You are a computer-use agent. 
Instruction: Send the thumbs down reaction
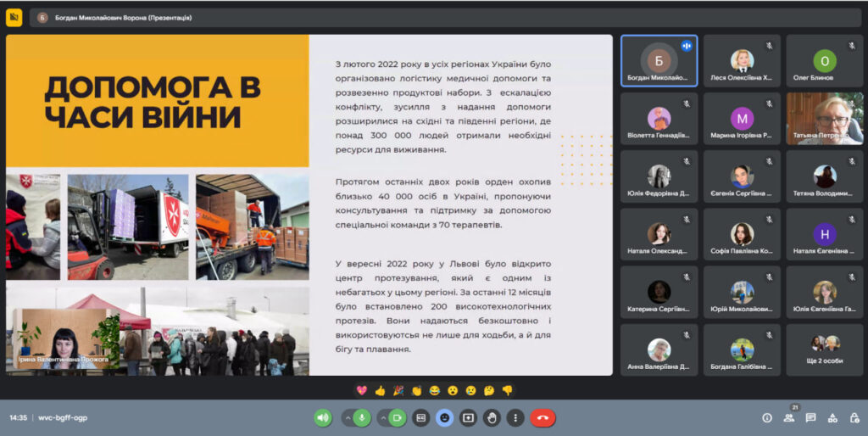507,390
